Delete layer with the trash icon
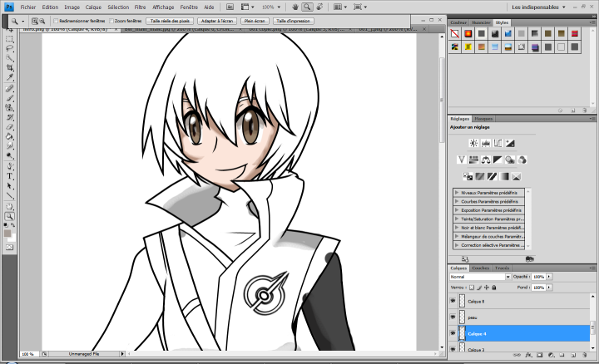The image size is (599, 364). (585, 355)
